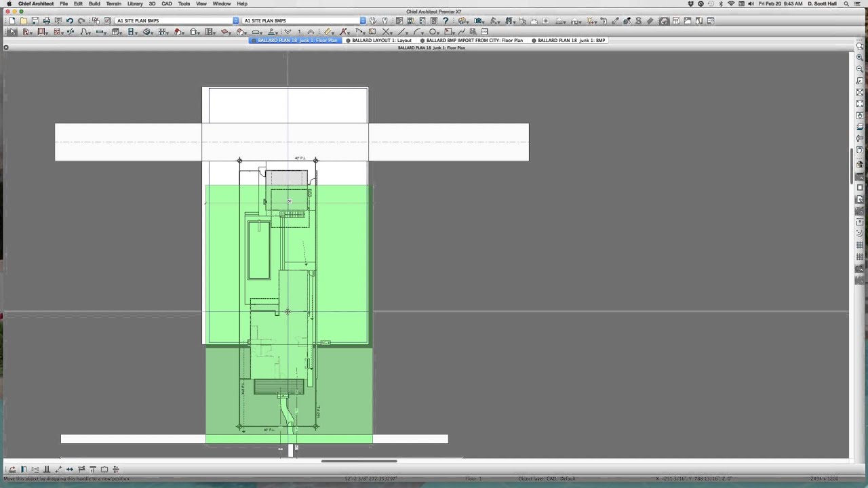The height and width of the screenshot is (488, 868).
Task: Open the CAD menu
Action: [167, 4]
